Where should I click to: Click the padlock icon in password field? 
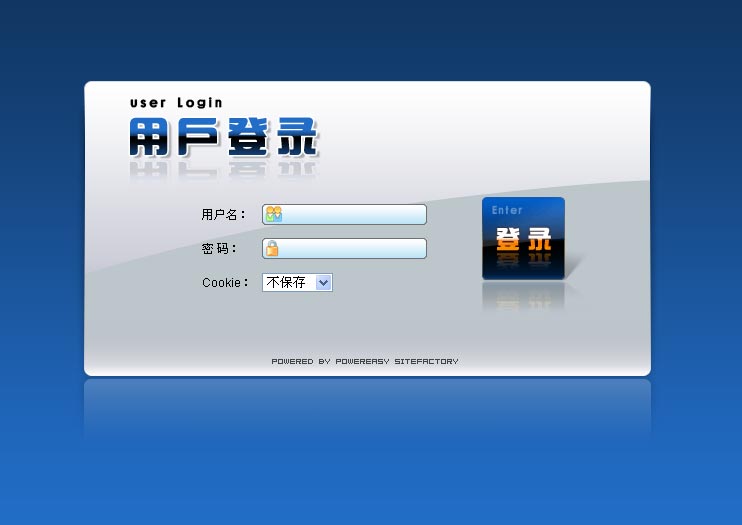[x=272, y=249]
